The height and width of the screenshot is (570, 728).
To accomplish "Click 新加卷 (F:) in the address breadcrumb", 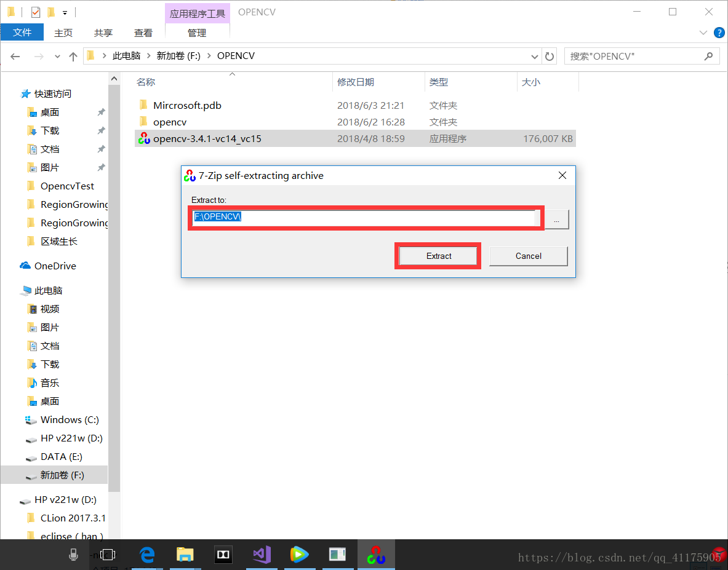I will 178,56.
